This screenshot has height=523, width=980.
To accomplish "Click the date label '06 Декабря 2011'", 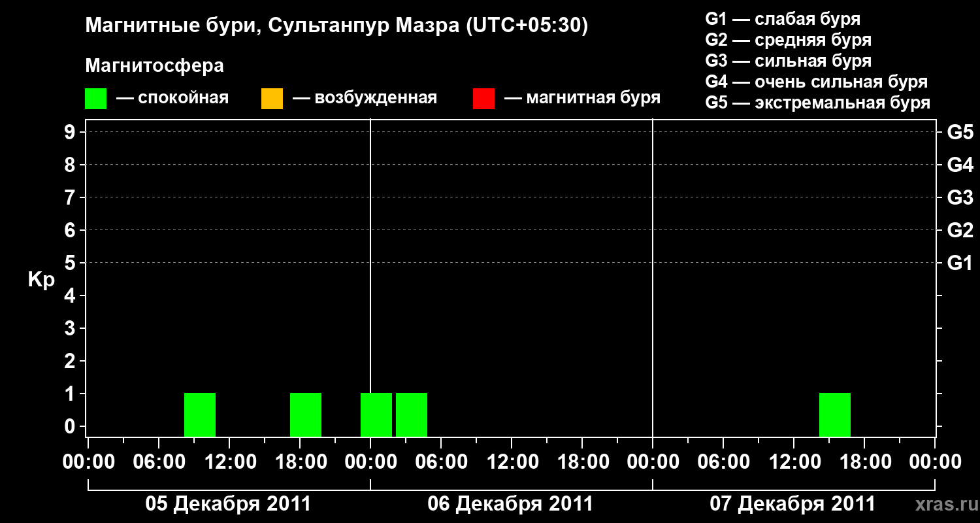I will (510, 504).
